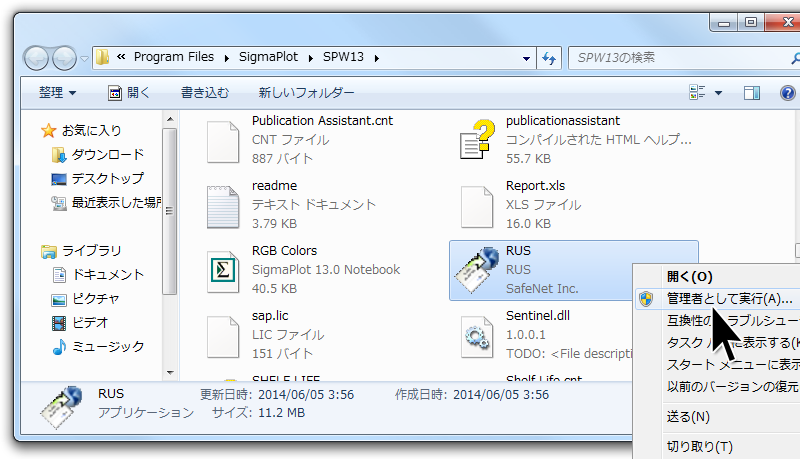Click the 作成日時 value in details pane

click(x=501, y=395)
